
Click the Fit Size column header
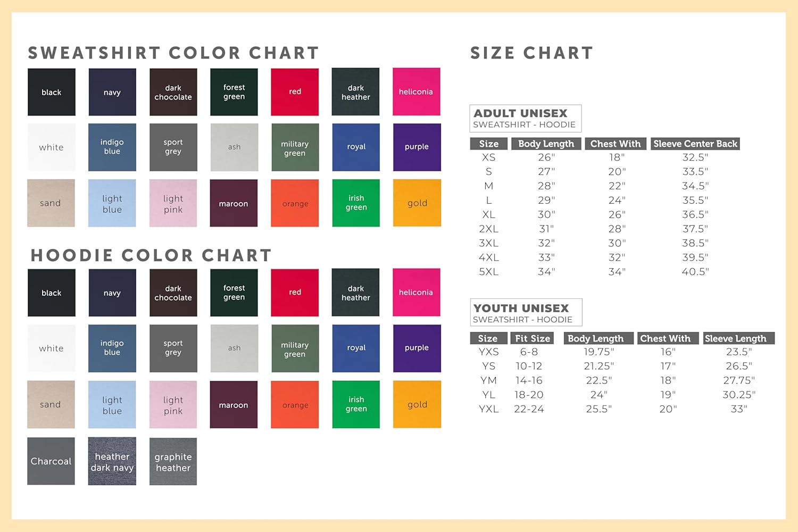532,338
